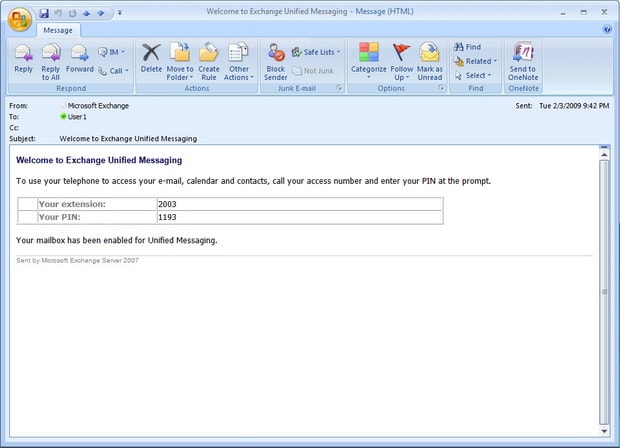Delete this message

151,59
